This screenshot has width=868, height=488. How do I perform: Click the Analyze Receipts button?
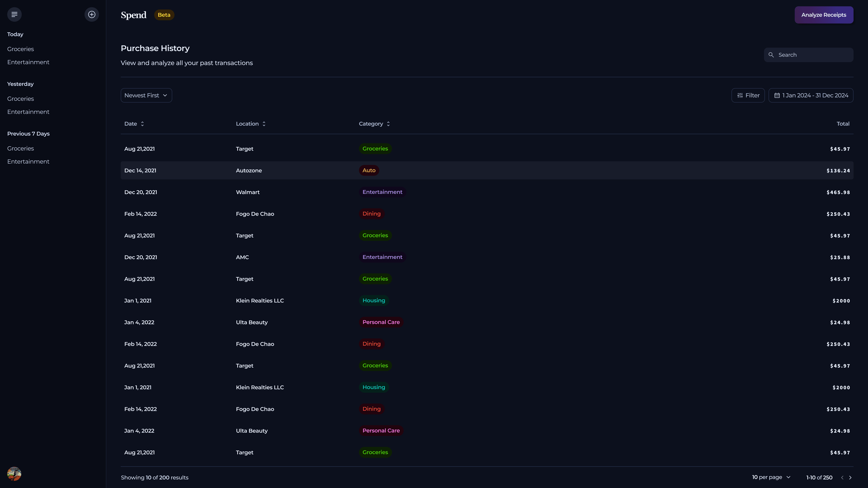tap(824, 15)
